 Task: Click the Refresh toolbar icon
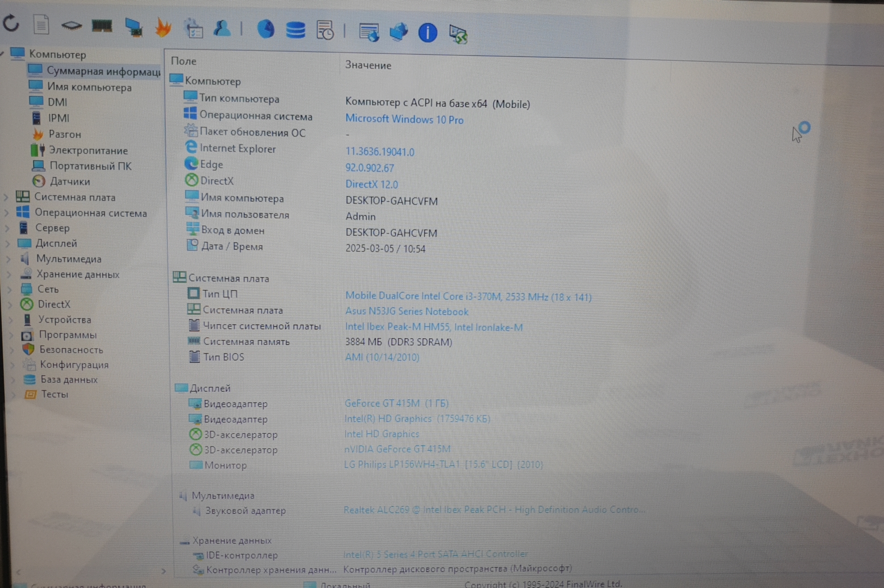(x=11, y=23)
